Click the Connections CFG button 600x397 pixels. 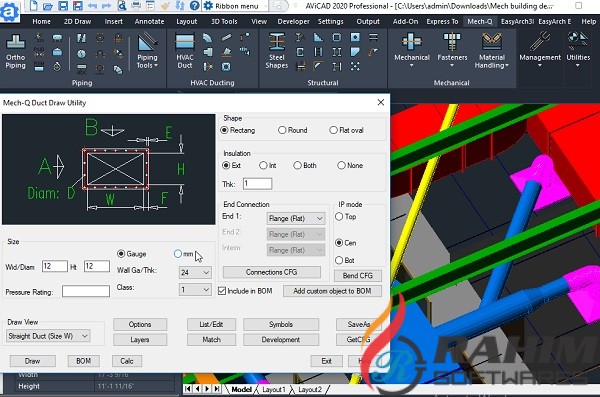tap(272, 272)
